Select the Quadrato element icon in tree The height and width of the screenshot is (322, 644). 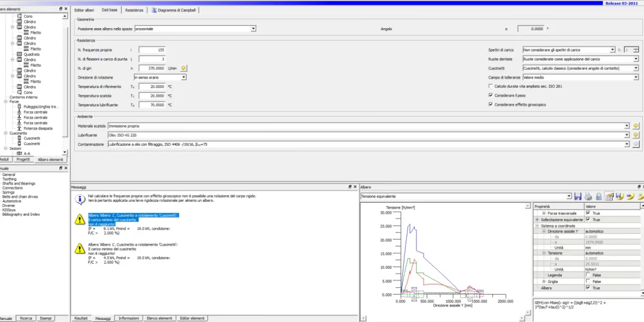coord(20,54)
